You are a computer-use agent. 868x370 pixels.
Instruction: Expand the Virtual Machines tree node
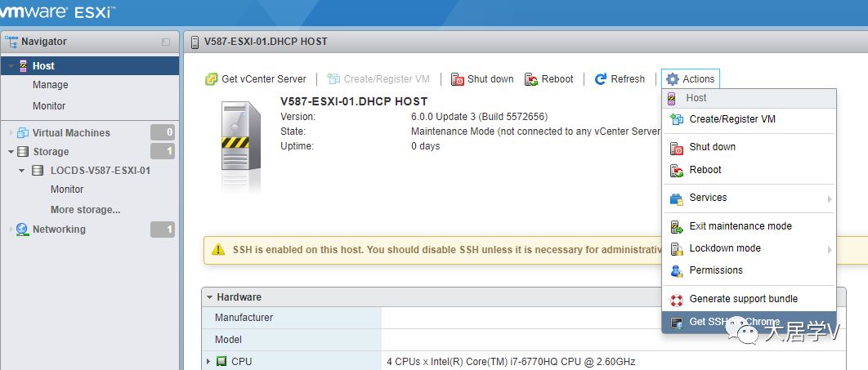click(x=11, y=133)
